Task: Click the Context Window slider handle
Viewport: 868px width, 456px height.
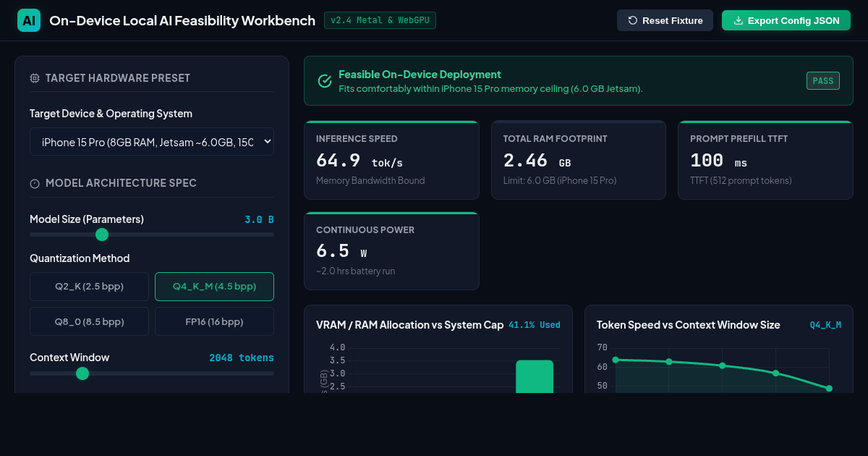Action: coord(82,373)
